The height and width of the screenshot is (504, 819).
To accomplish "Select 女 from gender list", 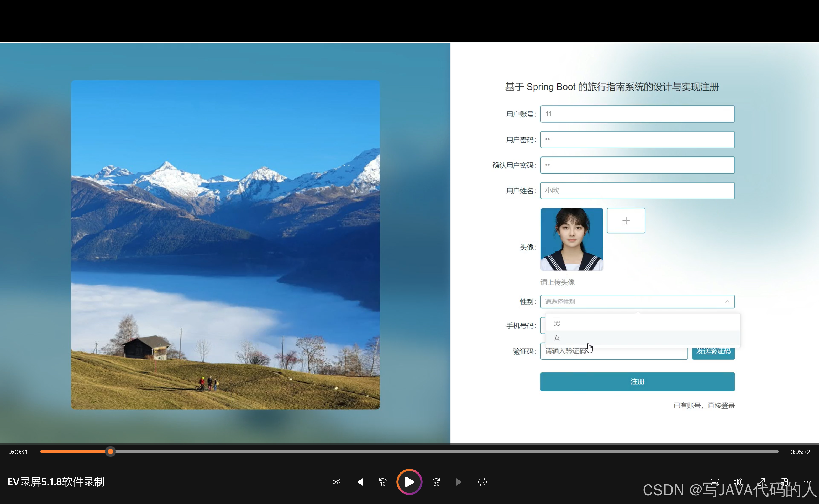I will tap(557, 338).
